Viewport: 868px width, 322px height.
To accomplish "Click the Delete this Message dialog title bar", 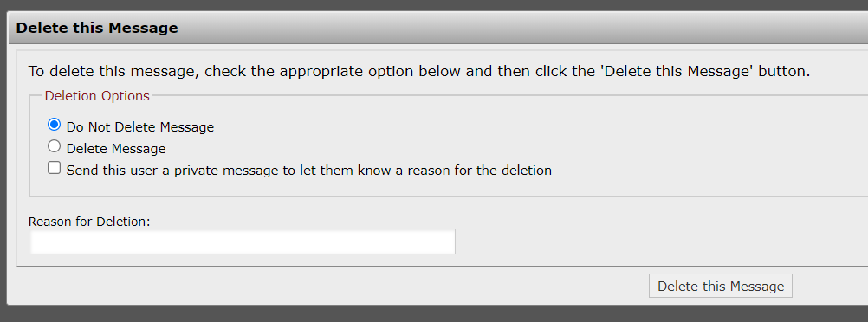I will pyautogui.click(x=438, y=28).
